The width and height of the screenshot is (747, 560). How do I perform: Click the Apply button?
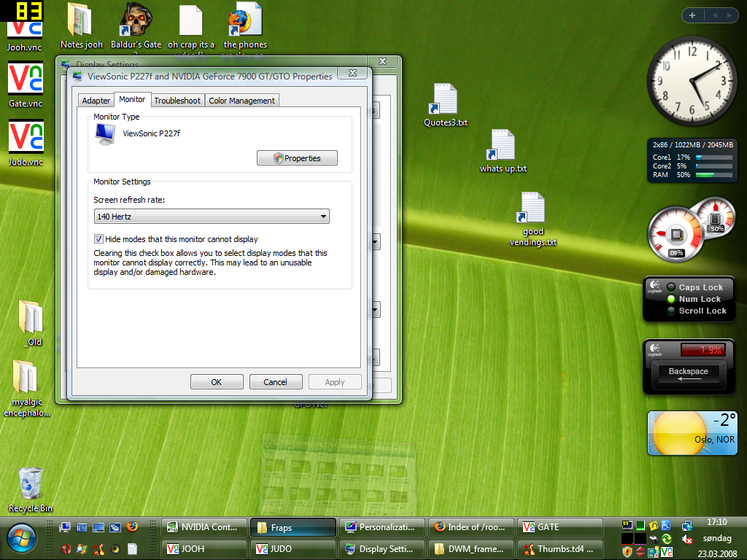335,382
